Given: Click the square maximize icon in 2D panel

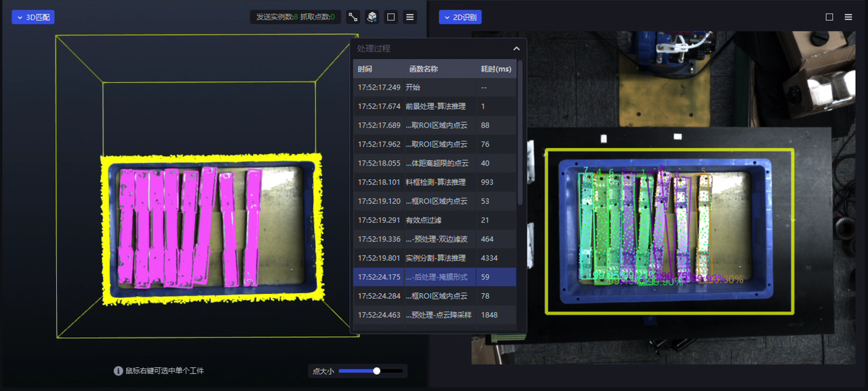Looking at the screenshot, I should pyautogui.click(x=829, y=17).
